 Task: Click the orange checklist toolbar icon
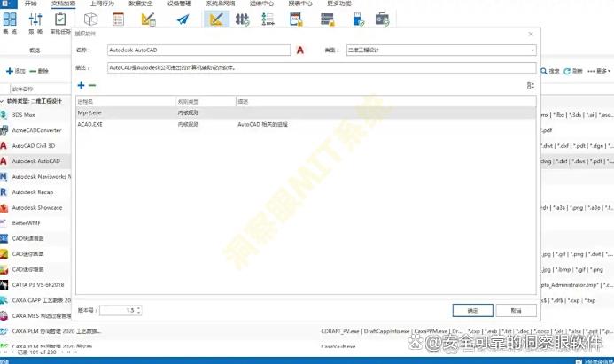pyautogui.click(x=118, y=19)
